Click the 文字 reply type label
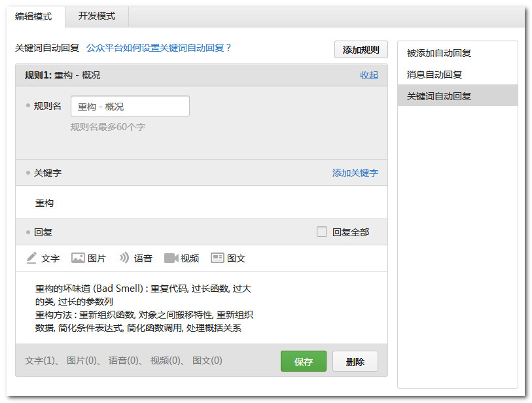Image resolution: width=532 pixels, height=403 pixels. (x=50, y=258)
